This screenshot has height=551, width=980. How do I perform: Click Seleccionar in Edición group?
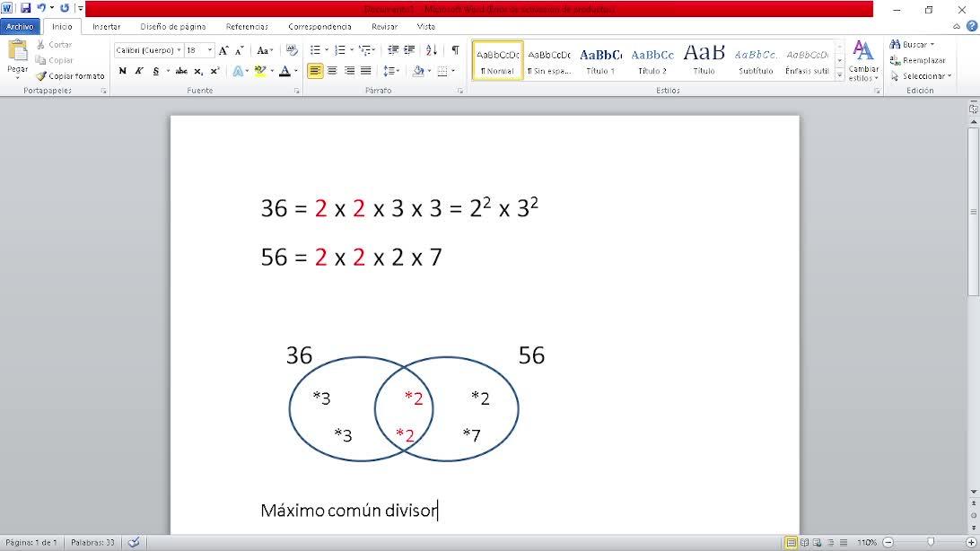tap(921, 75)
